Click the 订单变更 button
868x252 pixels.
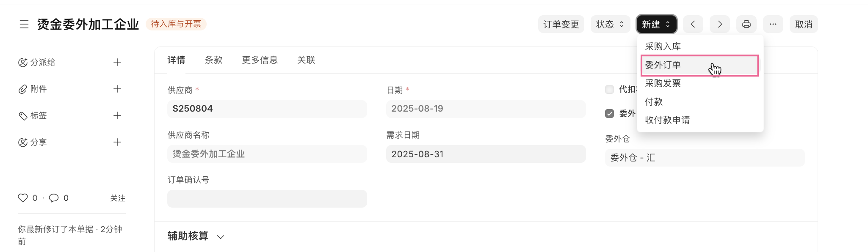pos(561,24)
